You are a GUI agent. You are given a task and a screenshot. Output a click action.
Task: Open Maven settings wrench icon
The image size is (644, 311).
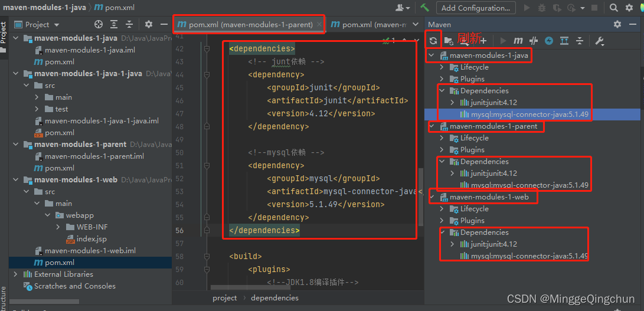599,41
